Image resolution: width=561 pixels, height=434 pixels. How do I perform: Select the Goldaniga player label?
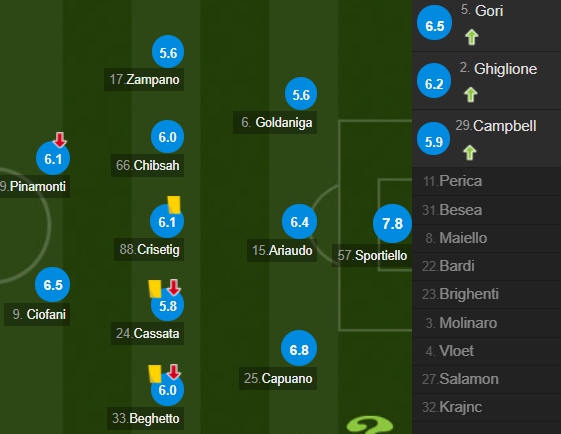275,123
